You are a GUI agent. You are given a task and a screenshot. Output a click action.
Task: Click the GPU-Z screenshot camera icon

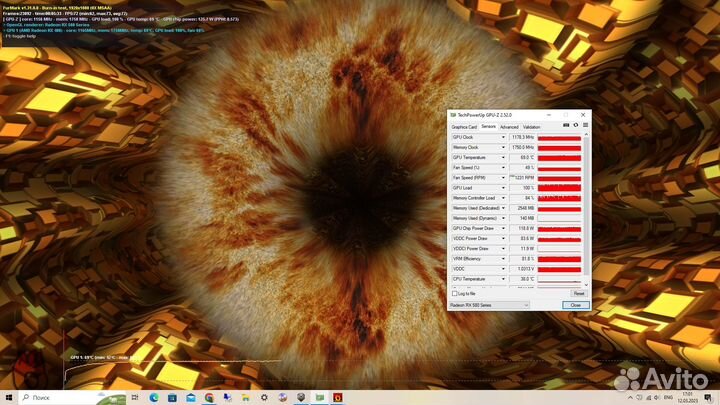[566, 125]
